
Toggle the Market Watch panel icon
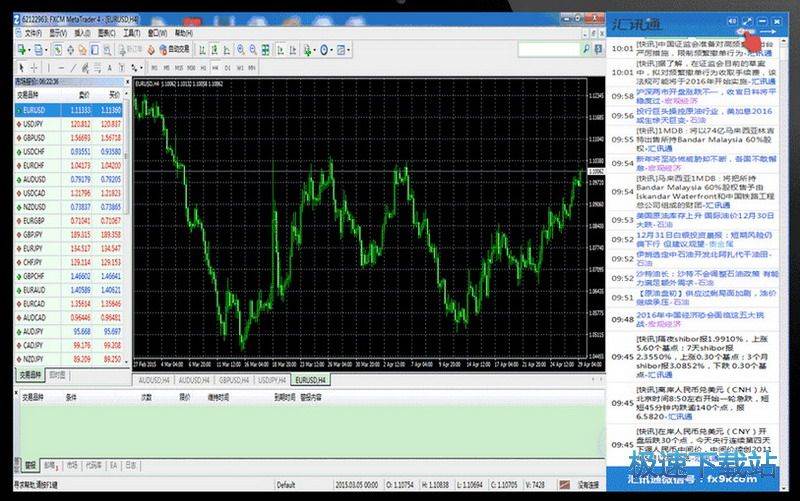coord(58,50)
